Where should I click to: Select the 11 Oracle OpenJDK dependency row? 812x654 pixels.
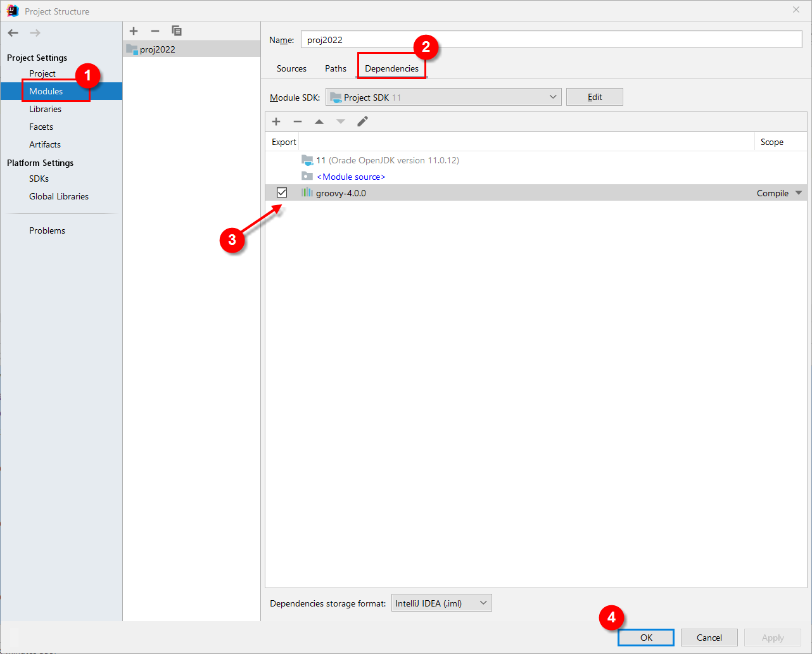click(536, 160)
